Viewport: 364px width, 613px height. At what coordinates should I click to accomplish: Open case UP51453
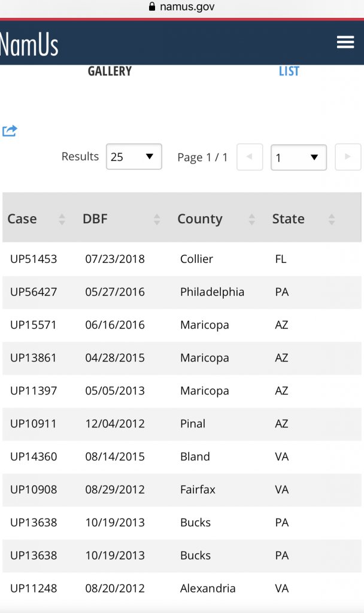tap(34, 259)
